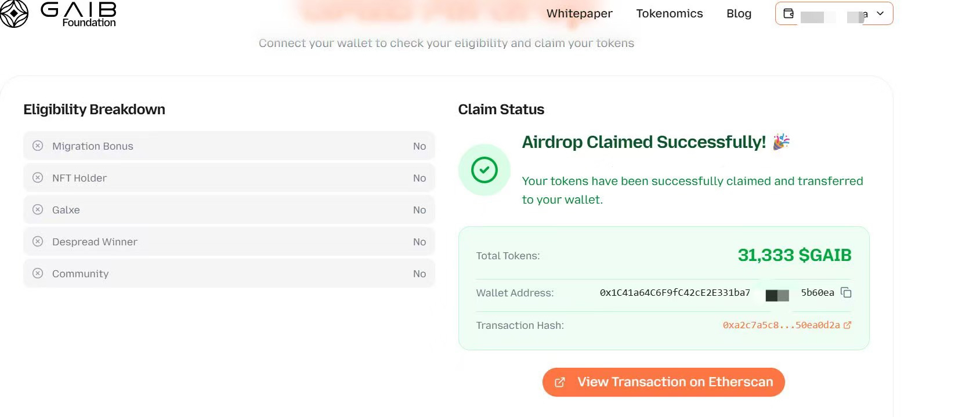Viewport: 980px width, 417px height.
Task: Select the Community eligibility row
Action: coord(229,274)
